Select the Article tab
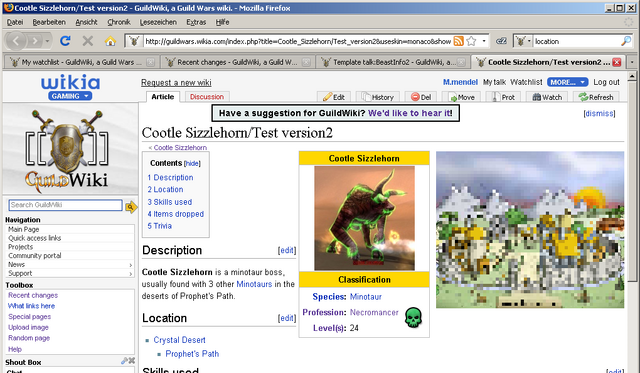Viewport: 640px width, 373px height. pyautogui.click(x=162, y=97)
